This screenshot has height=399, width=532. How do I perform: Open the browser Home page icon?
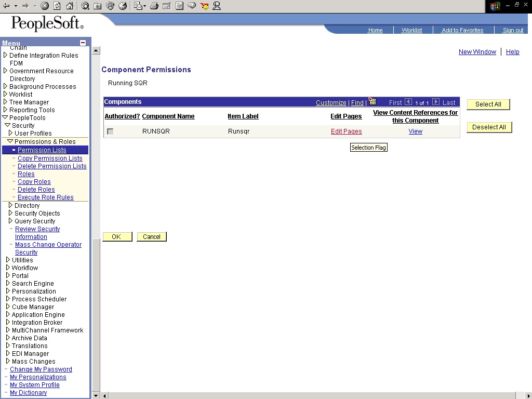[70, 6]
